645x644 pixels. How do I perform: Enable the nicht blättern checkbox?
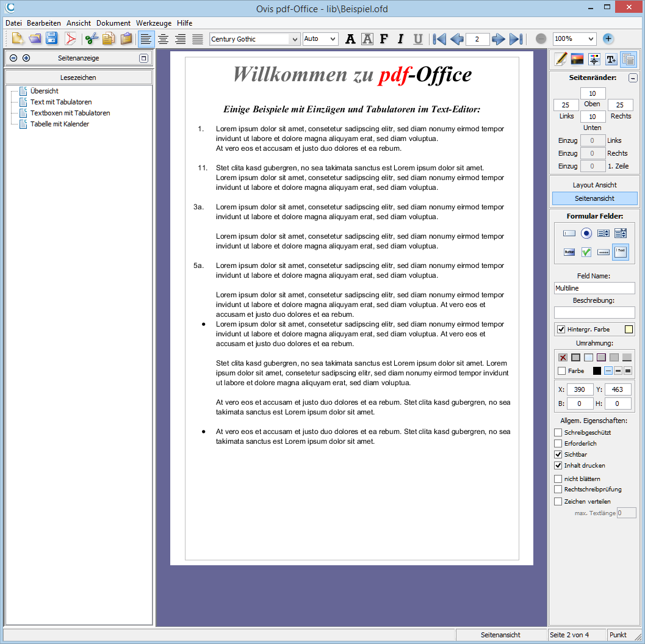pyautogui.click(x=558, y=479)
